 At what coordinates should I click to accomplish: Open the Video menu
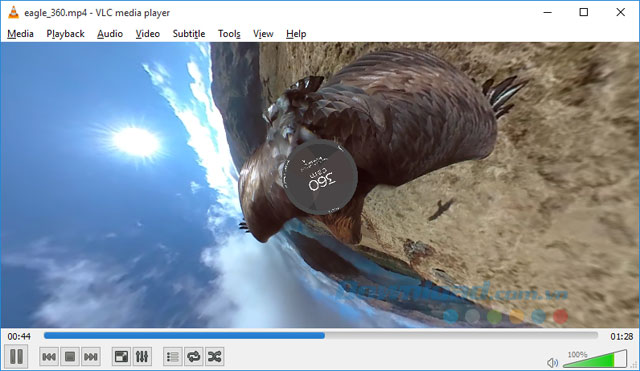[147, 34]
